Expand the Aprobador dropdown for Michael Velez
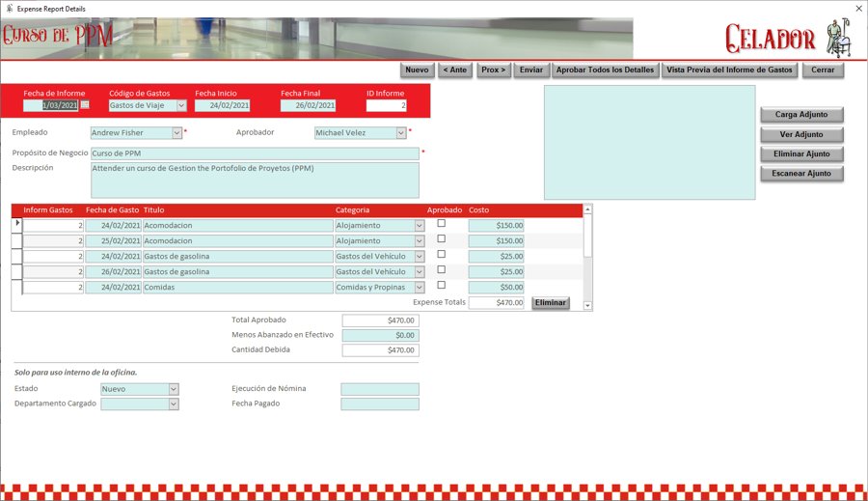Screen dimensions: 868x501 (401, 133)
